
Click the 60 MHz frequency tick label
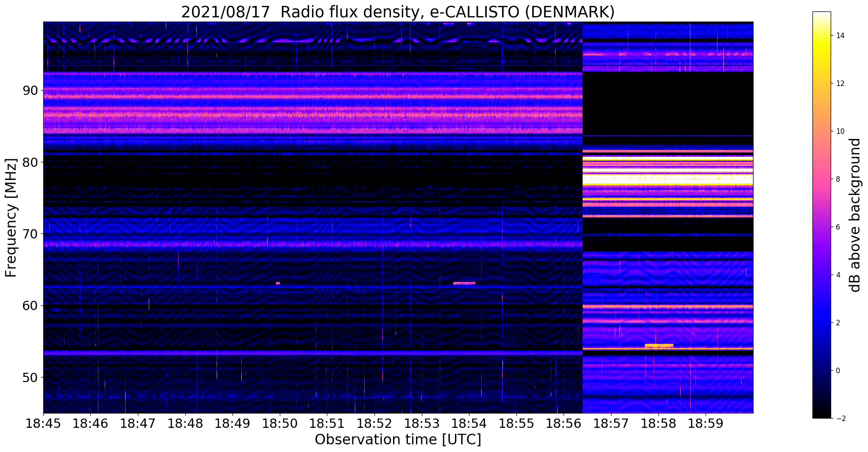[31, 305]
